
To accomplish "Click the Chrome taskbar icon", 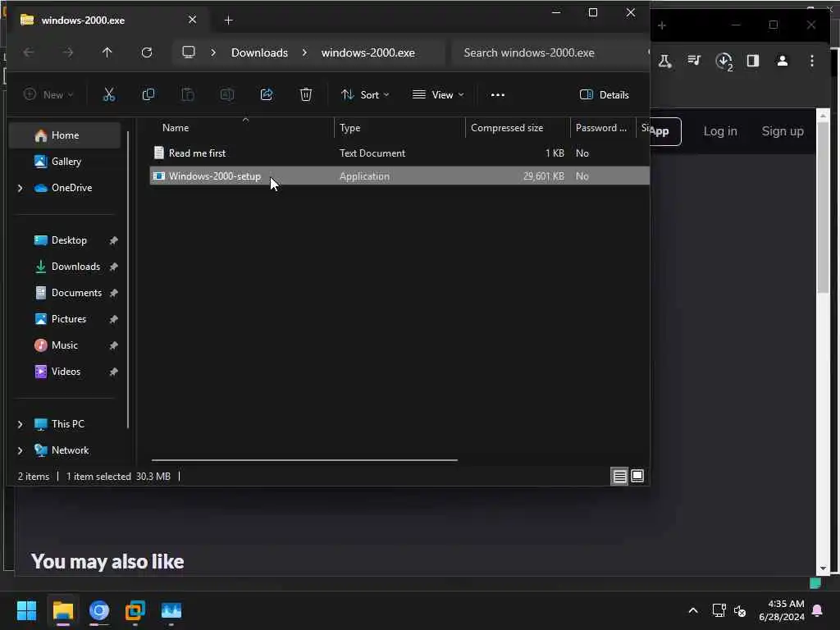I will tap(99, 610).
